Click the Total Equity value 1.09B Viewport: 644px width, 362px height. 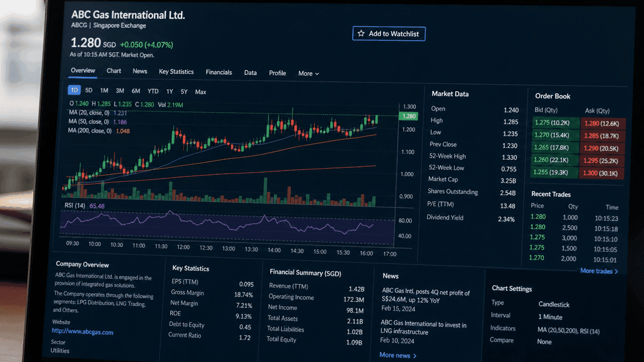click(x=354, y=342)
